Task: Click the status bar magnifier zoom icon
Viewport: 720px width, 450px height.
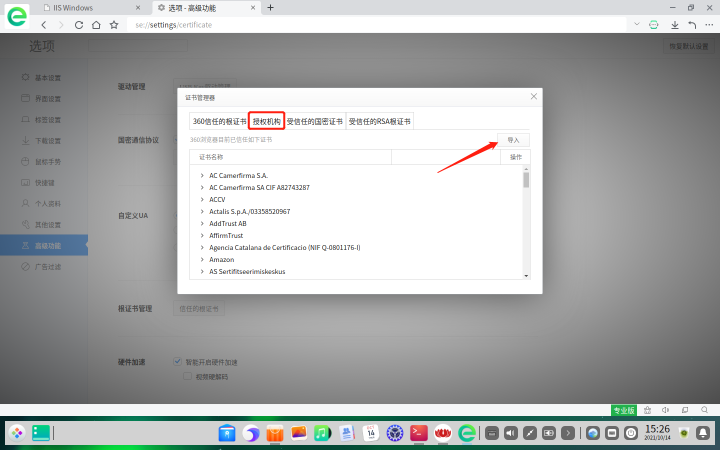Action: tap(704, 410)
